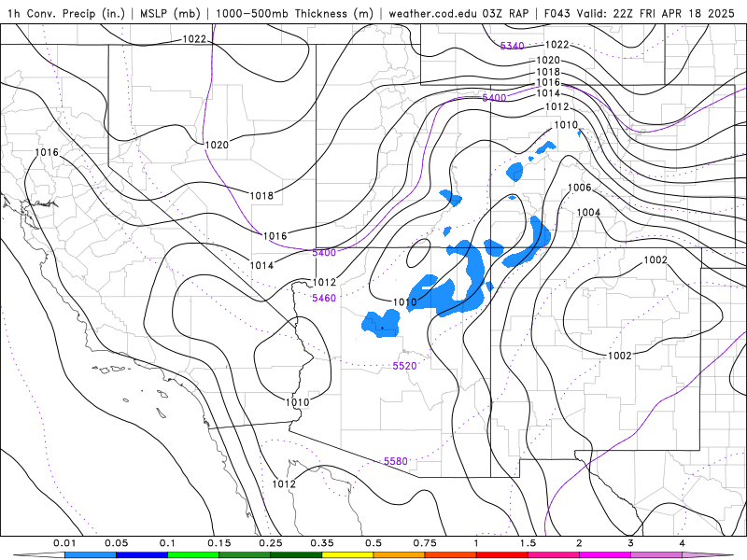Click the 'MSLP (mb)' title text

tap(170, 13)
